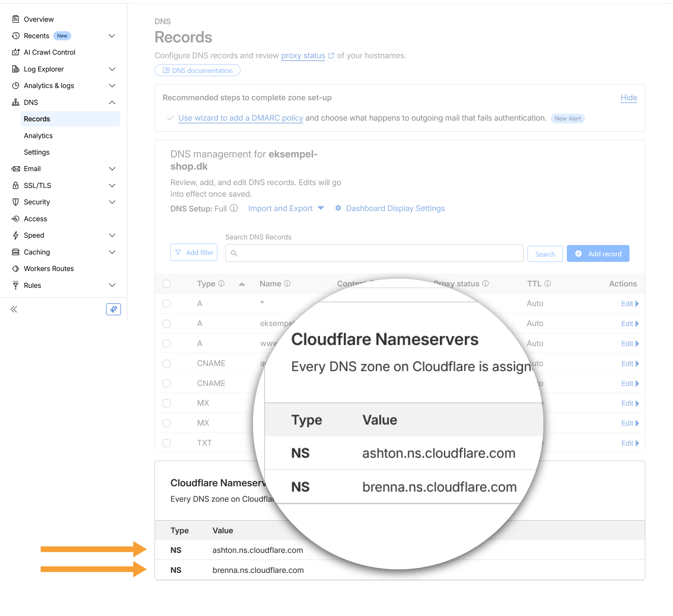The height and width of the screenshot is (616, 673).
Task: Collapse sidebar with double chevron icon
Action: pos(14,309)
